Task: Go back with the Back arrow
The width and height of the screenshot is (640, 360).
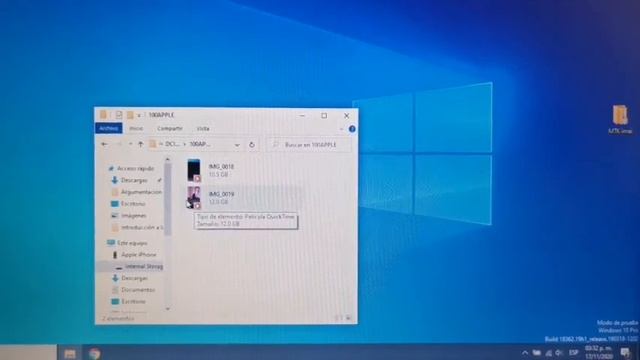Action: [105, 144]
